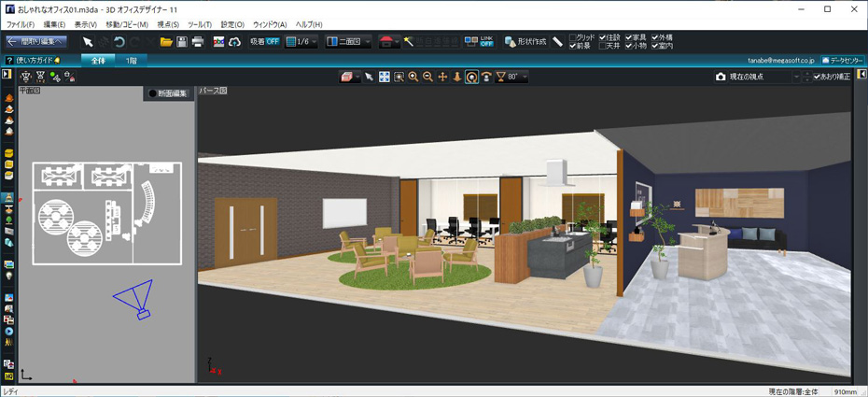Viewport: 868px width, 397px height.
Task: Click the camera icon beside 現在の視点
Action: pos(721,77)
